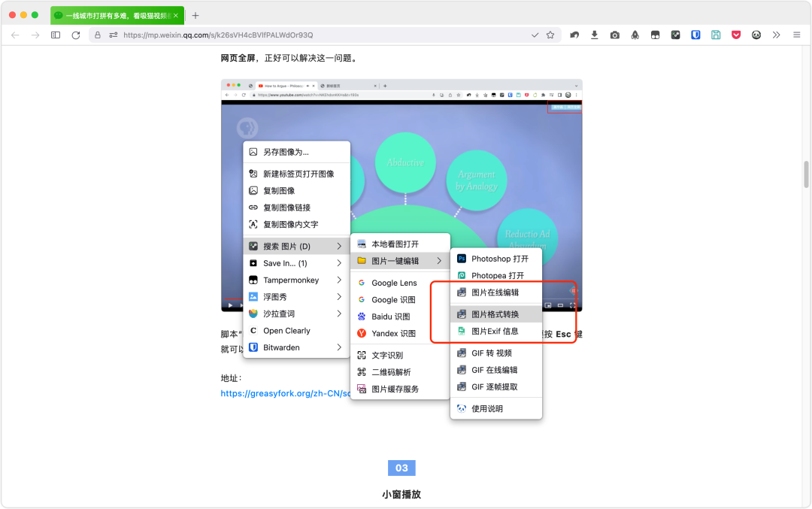Select Google 识图 in the submenu
812x509 pixels.
[400, 299]
